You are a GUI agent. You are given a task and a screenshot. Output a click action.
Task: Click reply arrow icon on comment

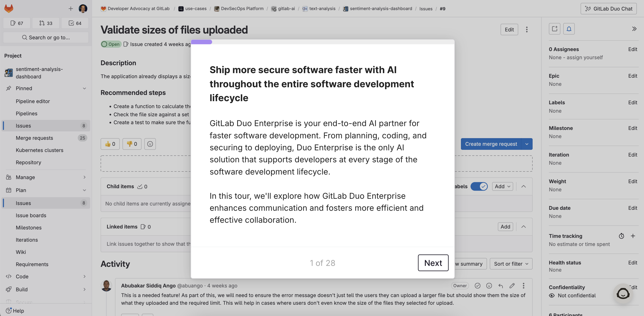[500, 286]
